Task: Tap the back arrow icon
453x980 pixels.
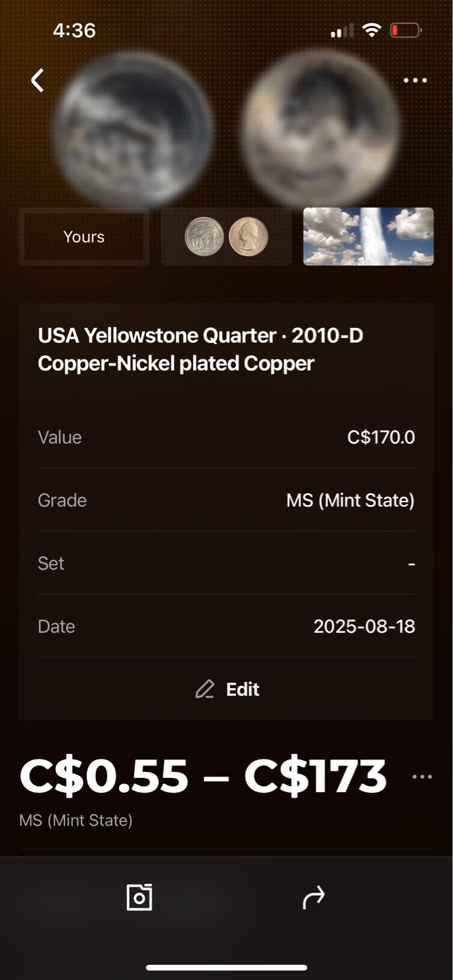Action: (x=37, y=80)
